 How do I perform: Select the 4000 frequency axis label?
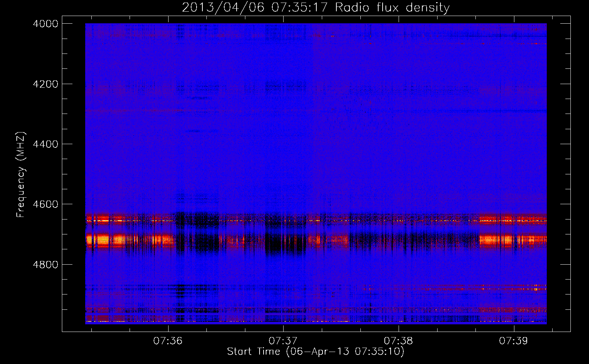(46, 24)
